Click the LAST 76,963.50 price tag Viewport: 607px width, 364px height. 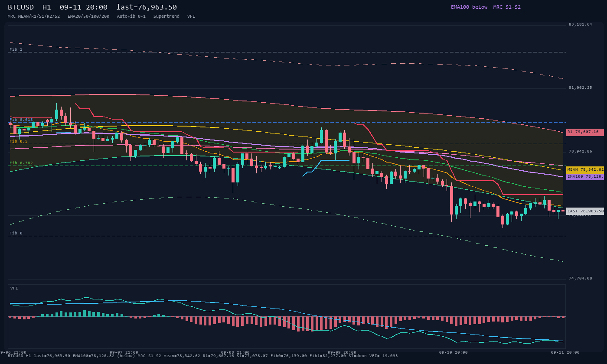585,211
